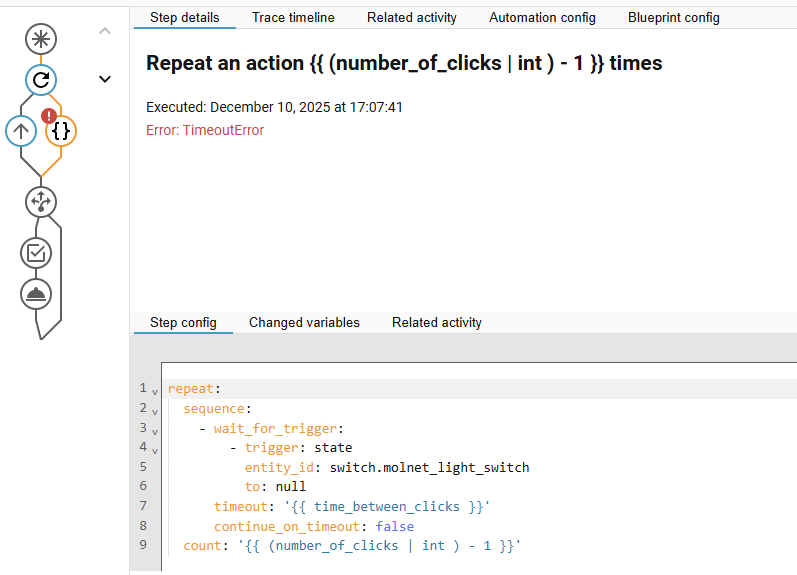
Task: Fold the sequence block on line 2
Action: [155, 409]
